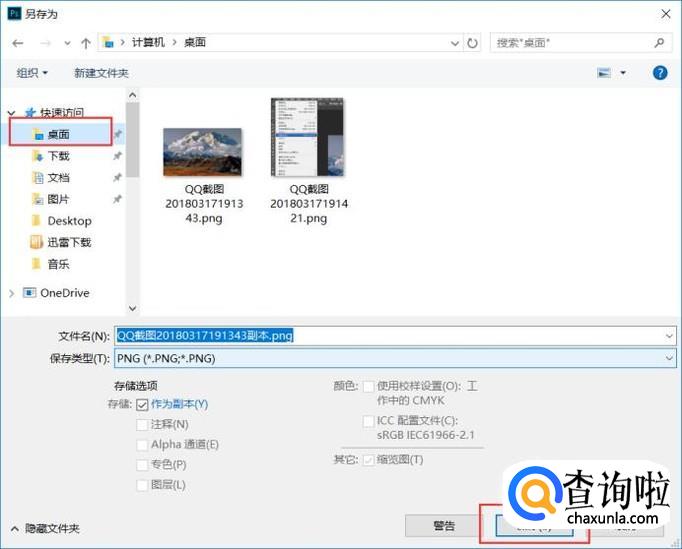Expand the OneDrive tree node
This screenshot has height=549, width=682.
11,293
